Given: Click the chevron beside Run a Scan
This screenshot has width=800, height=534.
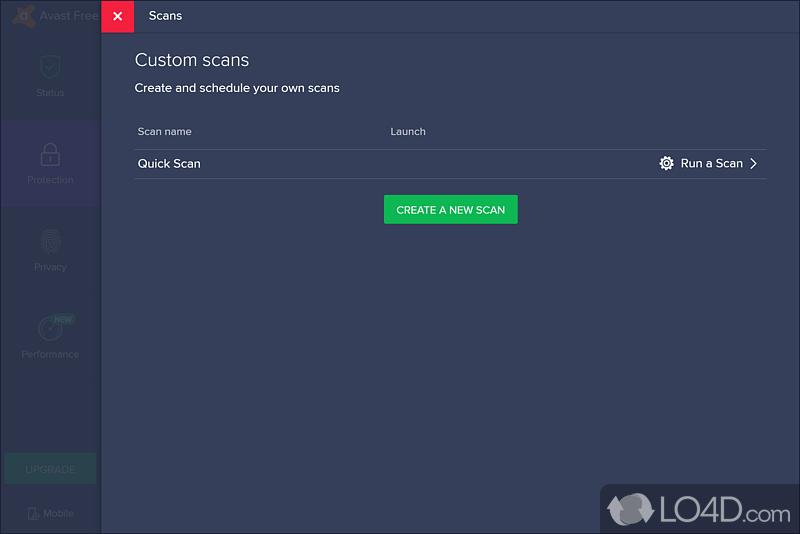Looking at the screenshot, I should 754,163.
